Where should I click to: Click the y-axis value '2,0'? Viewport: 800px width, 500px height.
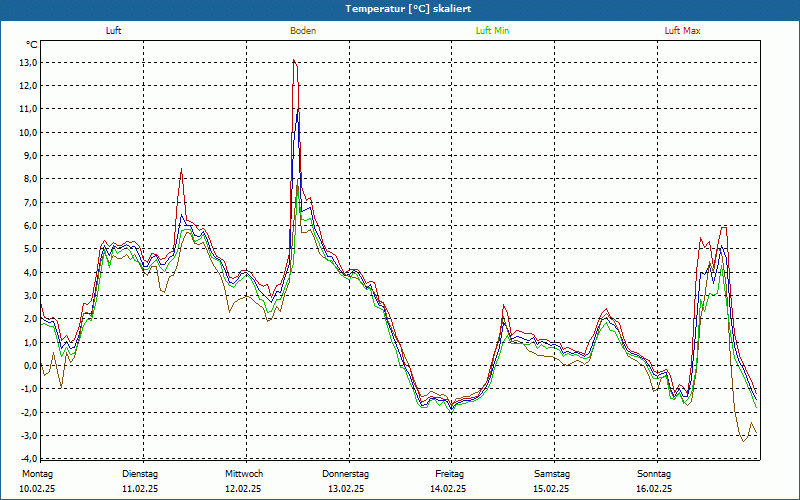[x=30, y=319]
